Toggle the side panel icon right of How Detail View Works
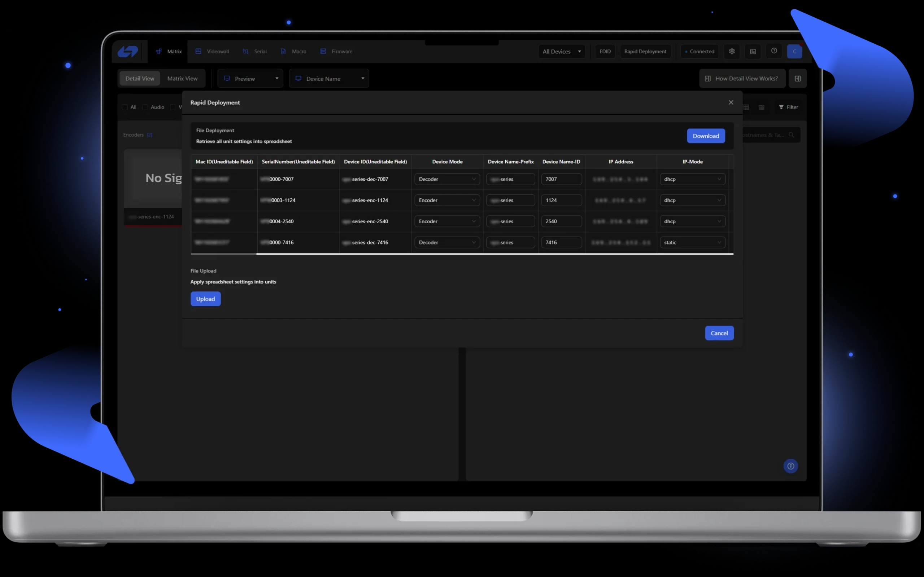The height and width of the screenshot is (577, 924). [797, 79]
